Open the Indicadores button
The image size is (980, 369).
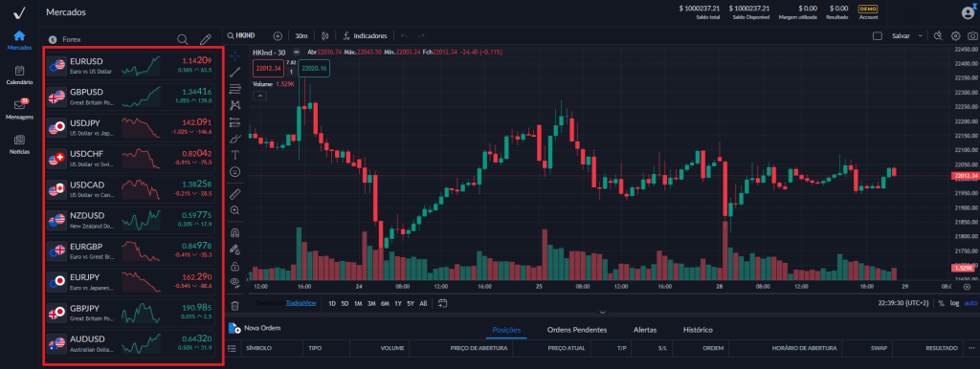pyautogui.click(x=366, y=36)
